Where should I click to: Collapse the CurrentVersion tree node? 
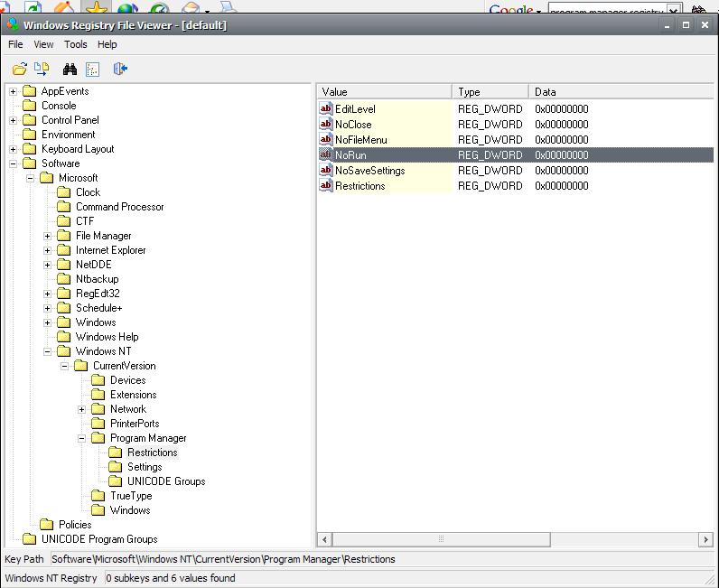click(x=65, y=366)
